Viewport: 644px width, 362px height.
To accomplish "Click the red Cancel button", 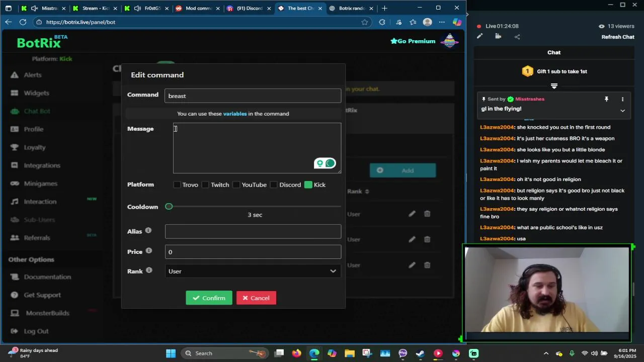I will click(x=256, y=298).
